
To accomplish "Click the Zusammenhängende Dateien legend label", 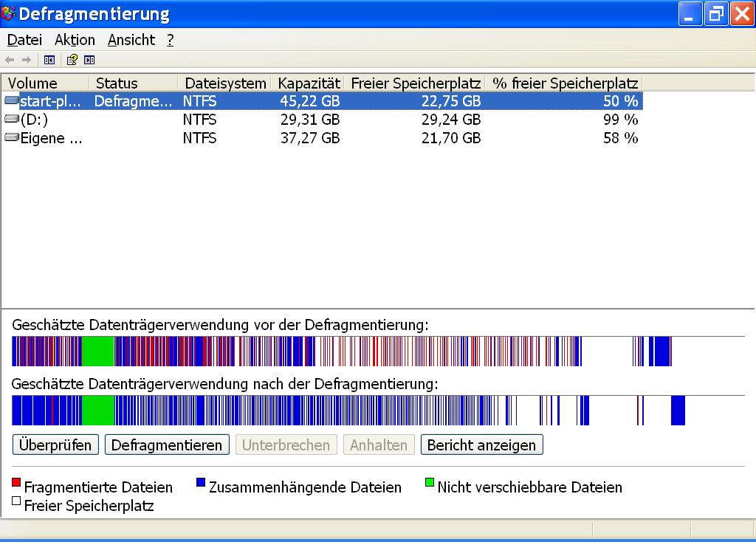I will [x=305, y=487].
